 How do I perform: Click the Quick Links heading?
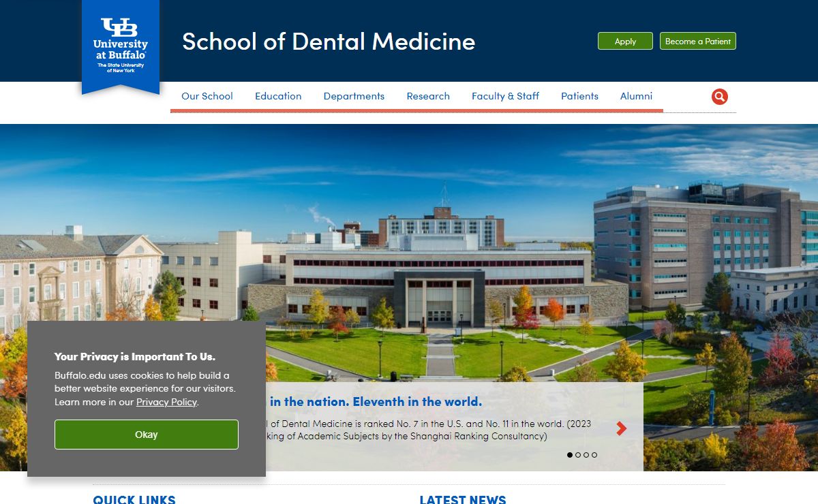tap(134, 499)
